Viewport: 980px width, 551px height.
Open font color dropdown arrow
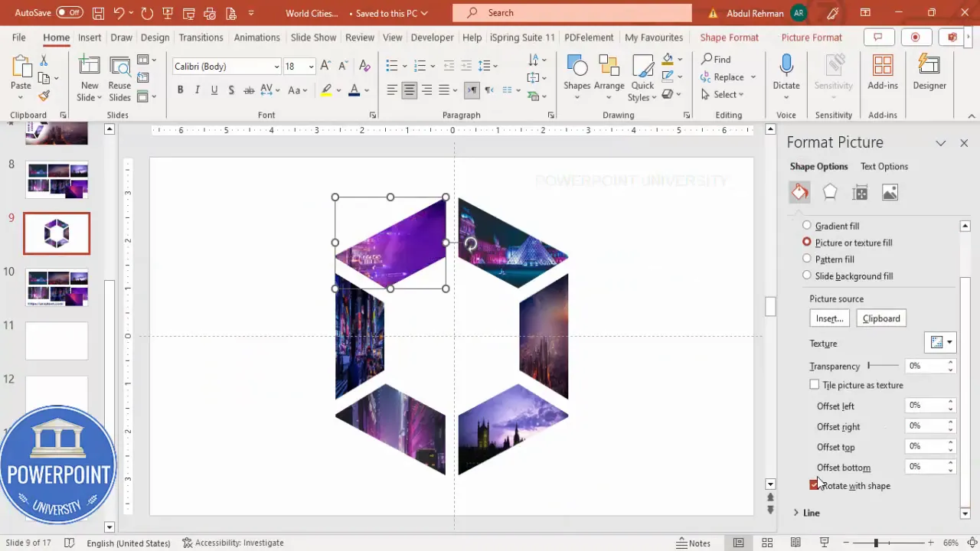point(367,90)
